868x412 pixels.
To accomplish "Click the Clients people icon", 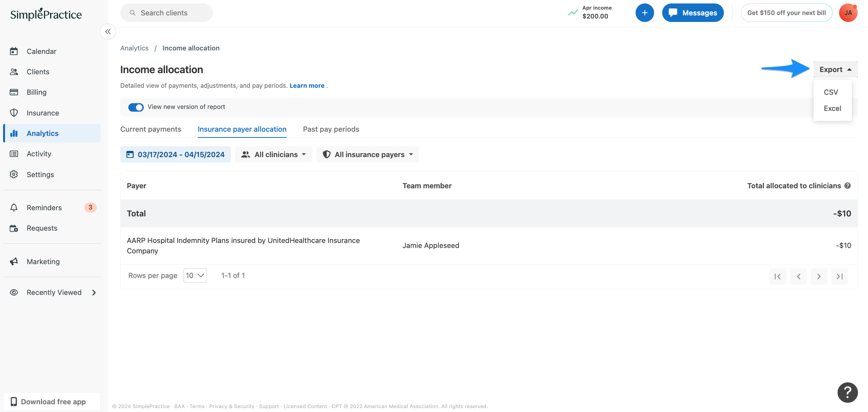I will click(x=14, y=72).
